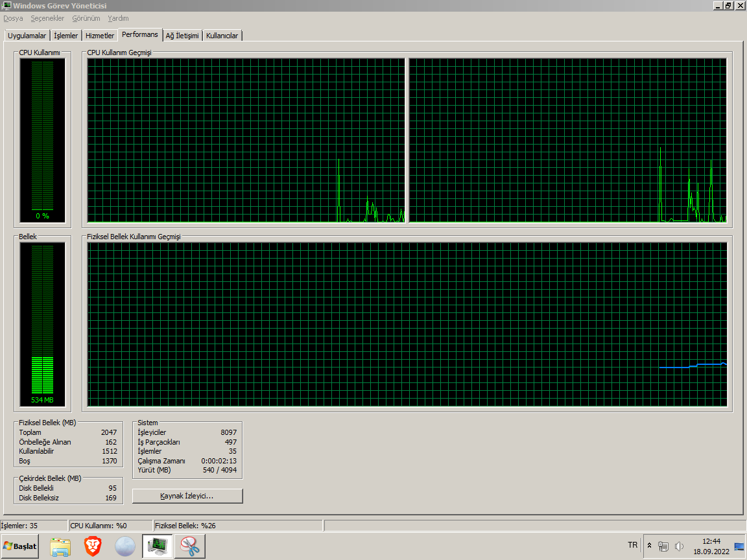Restore down the Task Manager window
Image resolution: width=747 pixels, height=560 pixels.
728,6
